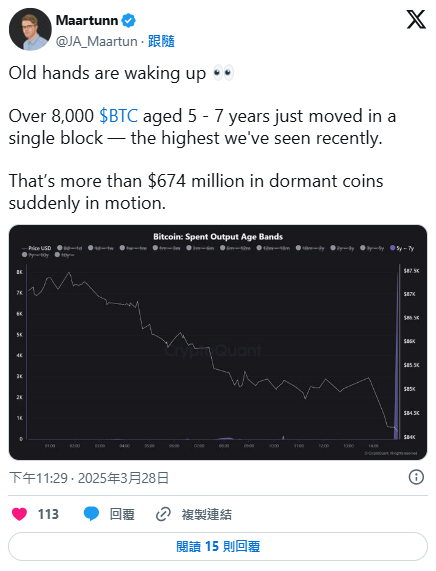This screenshot has width=436, height=571.
Task: Click the blue verified badge
Action: [128, 20]
